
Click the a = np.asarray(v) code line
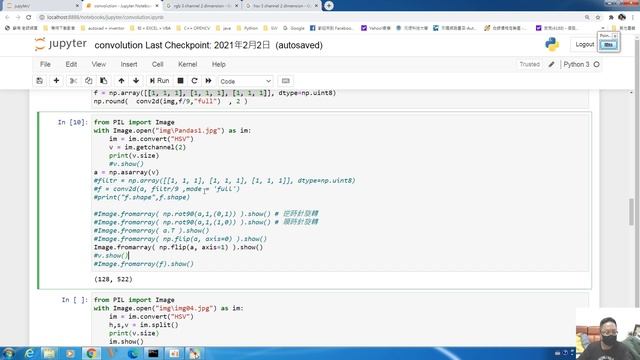(x=126, y=172)
